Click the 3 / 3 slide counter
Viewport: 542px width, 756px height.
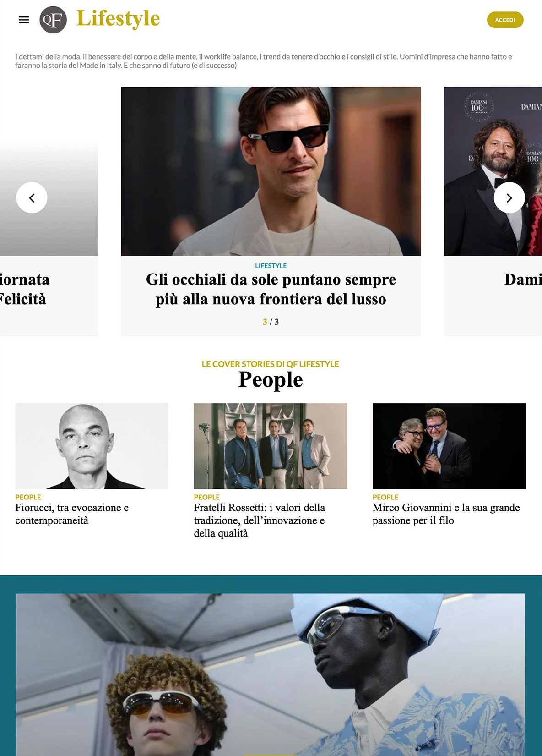click(x=271, y=322)
